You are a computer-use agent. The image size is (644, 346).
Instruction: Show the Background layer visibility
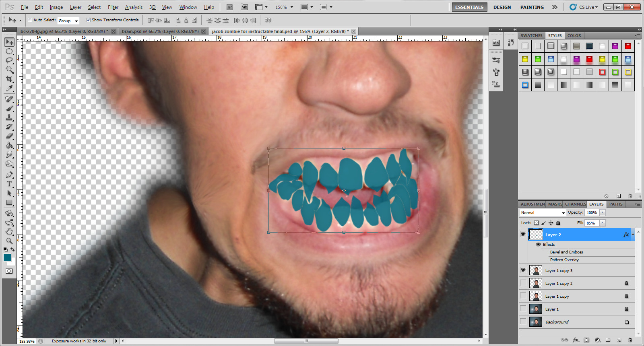523,322
